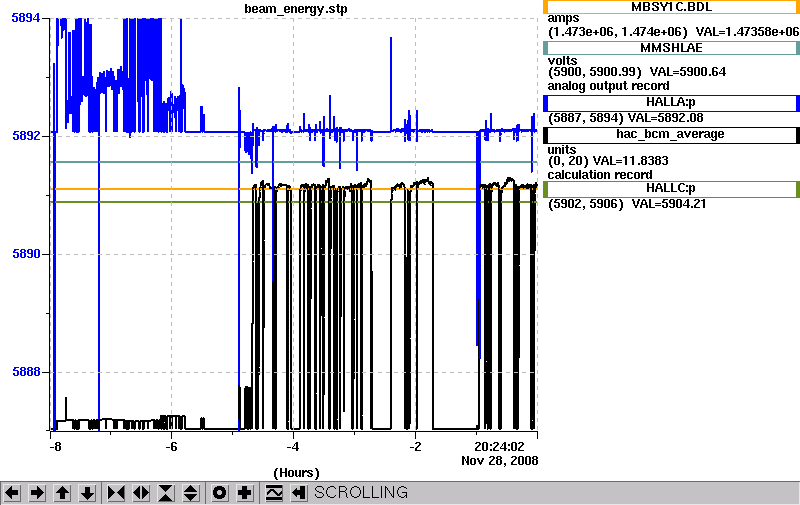
Task: Click the 'volts' units label
Action: [x=562, y=60]
